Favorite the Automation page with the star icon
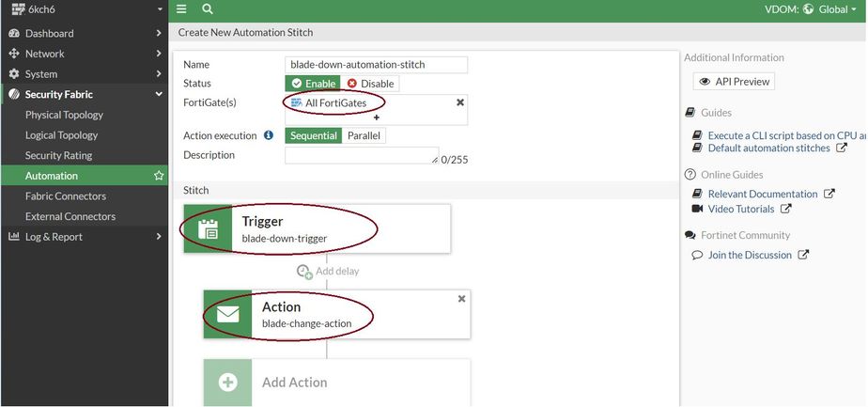868x407 pixels. [x=159, y=176]
